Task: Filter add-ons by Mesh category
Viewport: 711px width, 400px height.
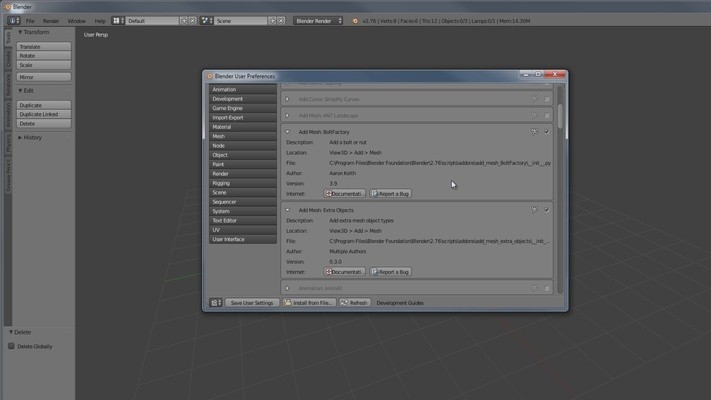Action: [x=243, y=136]
